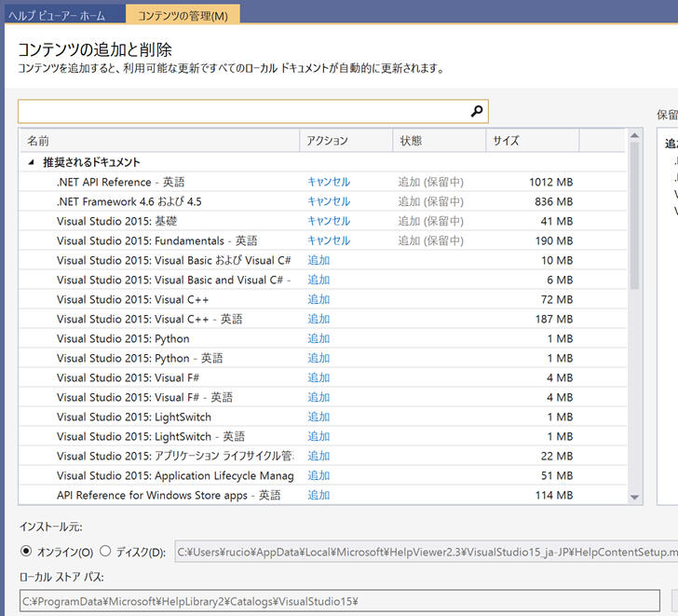Click the 187 MB size cell

click(x=554, y=319)
